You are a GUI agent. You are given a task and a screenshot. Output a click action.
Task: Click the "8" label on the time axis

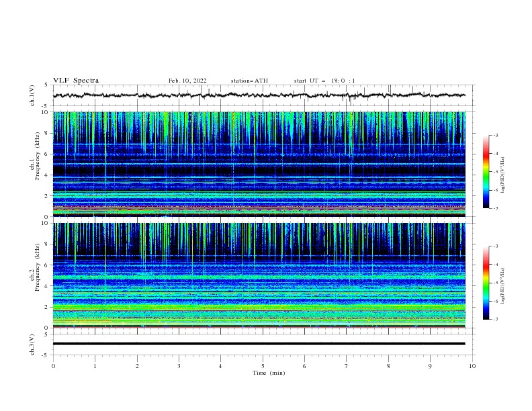pyautogui.click(x=388, y=366)
